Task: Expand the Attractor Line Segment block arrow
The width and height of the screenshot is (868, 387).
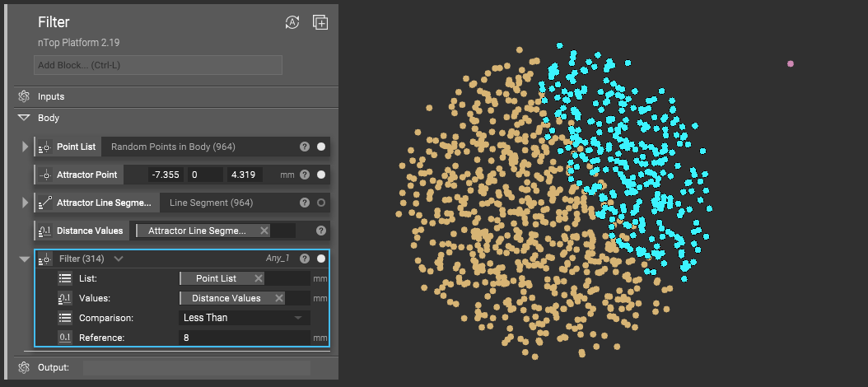Action: click(25, 203)
